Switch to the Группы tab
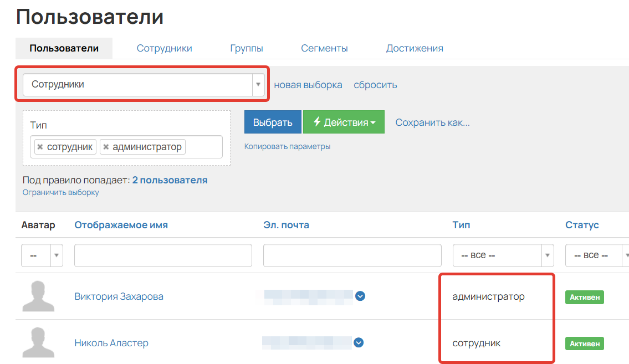This screenshot has width=629, height=364. click(246, 48)
